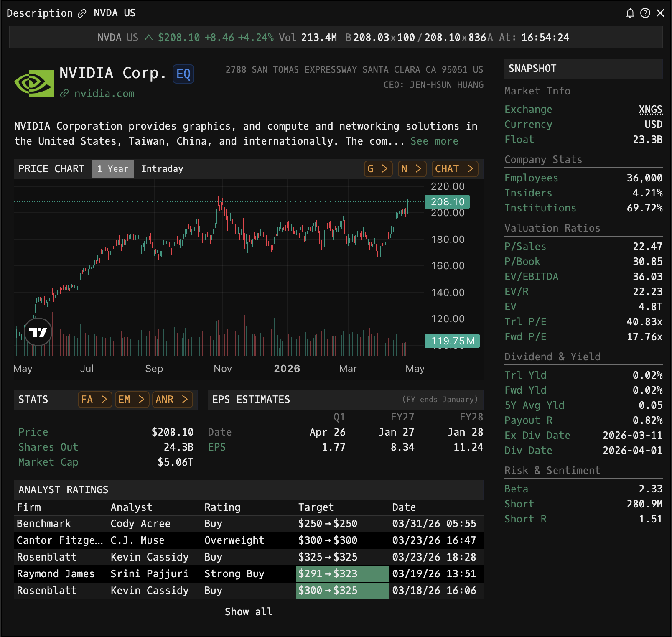Select the Benchmark analyst rating row
Viewport: 672px width, 637px height.
point(249,524)
